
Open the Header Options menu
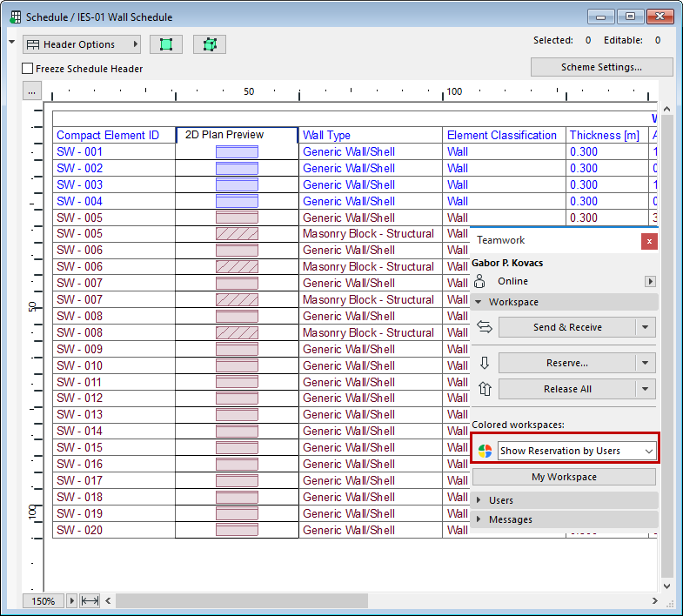[x=81, y=44]
